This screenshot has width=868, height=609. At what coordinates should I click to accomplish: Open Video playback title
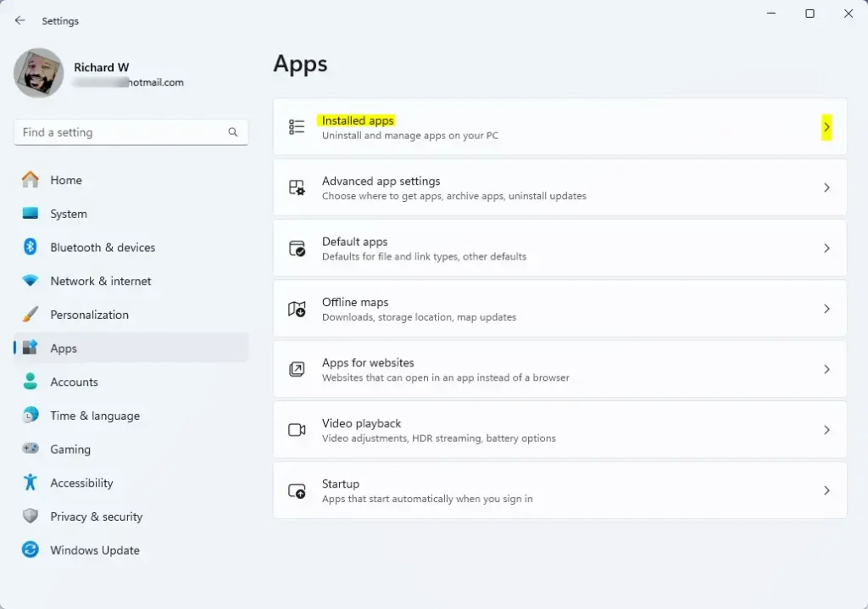[361, 423]
